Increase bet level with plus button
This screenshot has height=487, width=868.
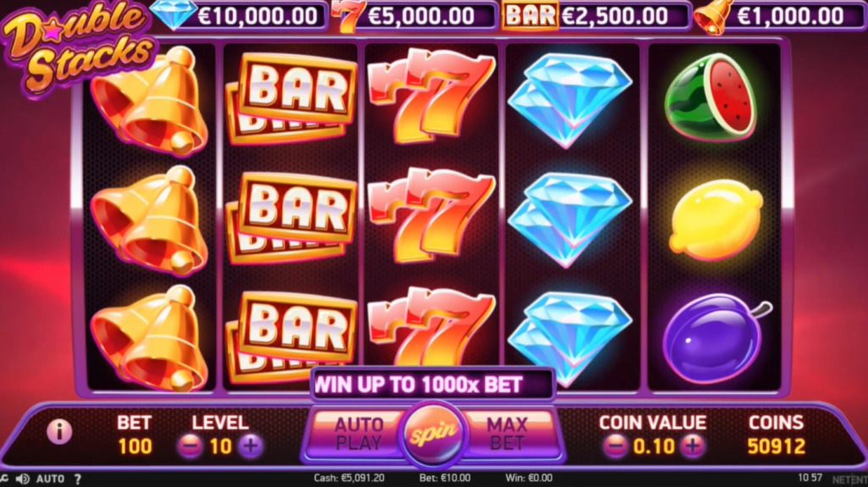pyautogui.click(x=251, y=446)
